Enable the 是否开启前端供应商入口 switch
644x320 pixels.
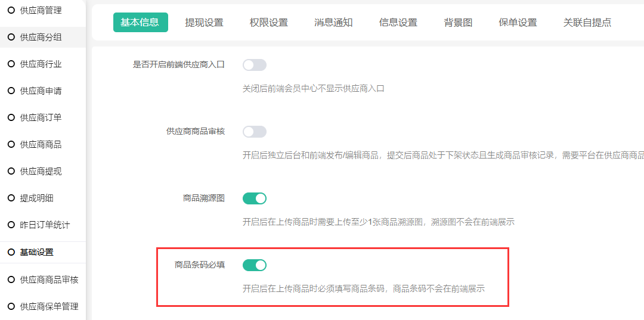(255, 65)
